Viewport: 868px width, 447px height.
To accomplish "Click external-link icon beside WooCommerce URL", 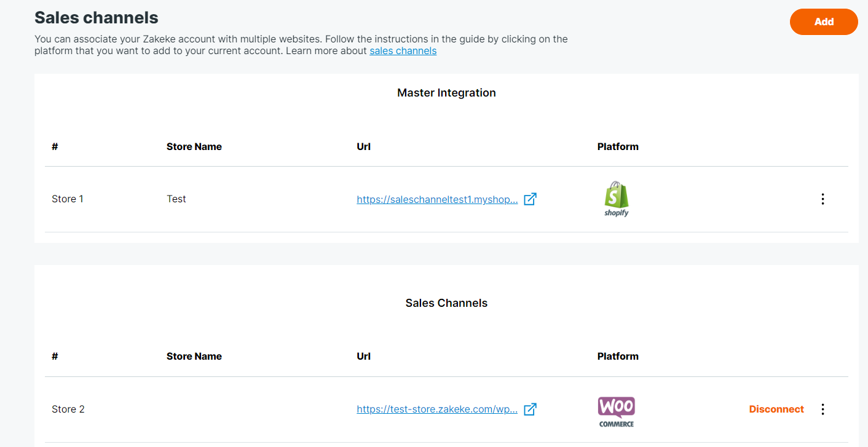I will pos(530,409).
